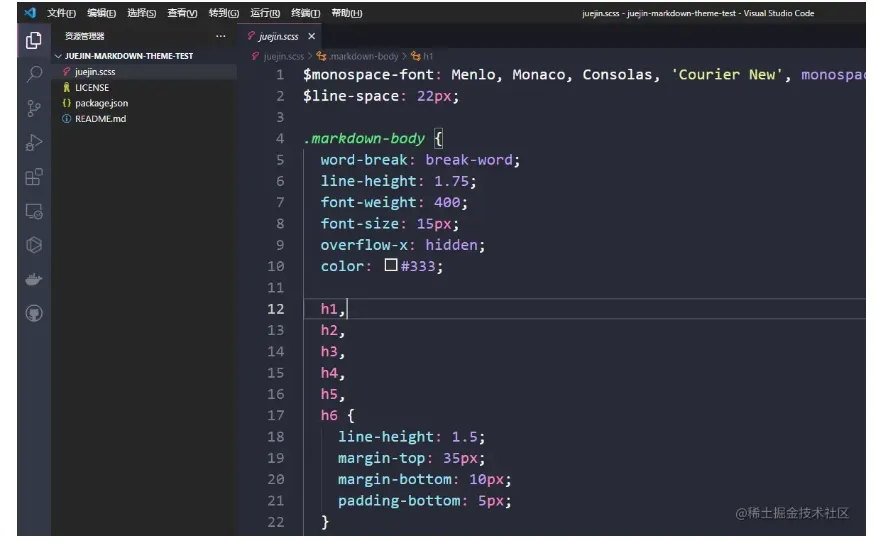Open color picker swatch for #333

pyautogui.click(x=391, y=265)
